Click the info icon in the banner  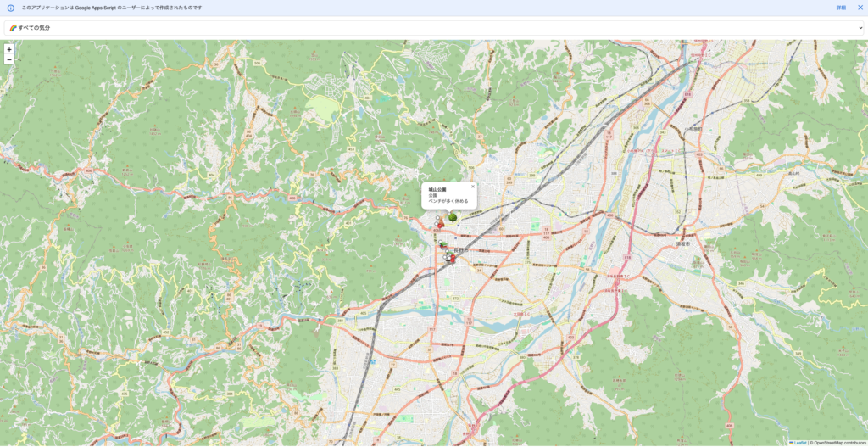pos(10,8)
